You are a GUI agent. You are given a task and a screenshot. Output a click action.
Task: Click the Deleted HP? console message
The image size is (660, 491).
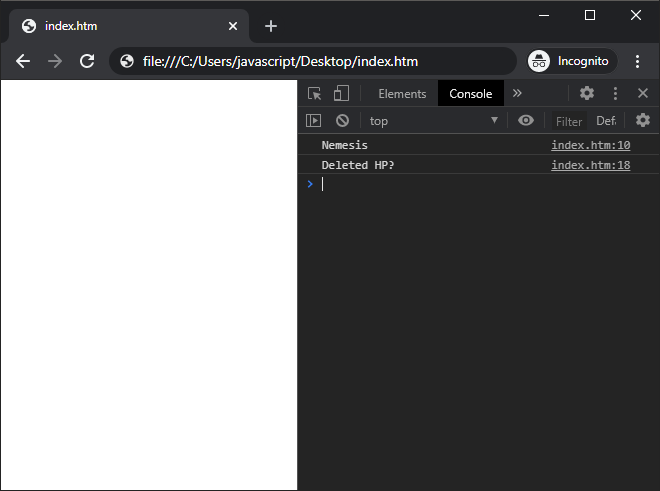358,165
